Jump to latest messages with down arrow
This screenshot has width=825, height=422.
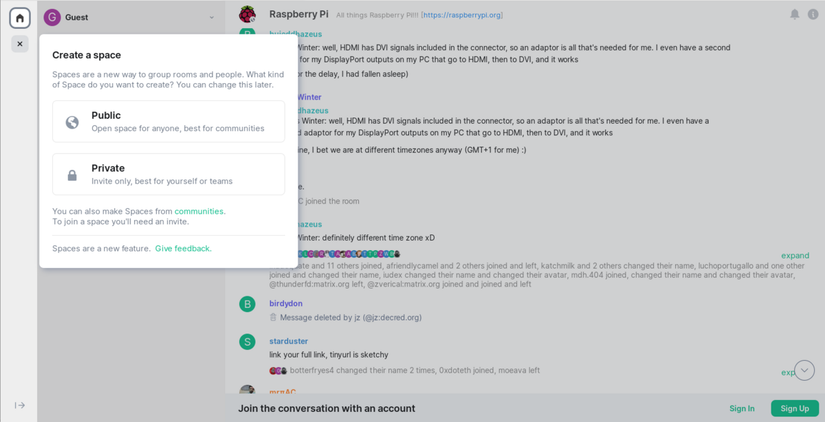804,370
